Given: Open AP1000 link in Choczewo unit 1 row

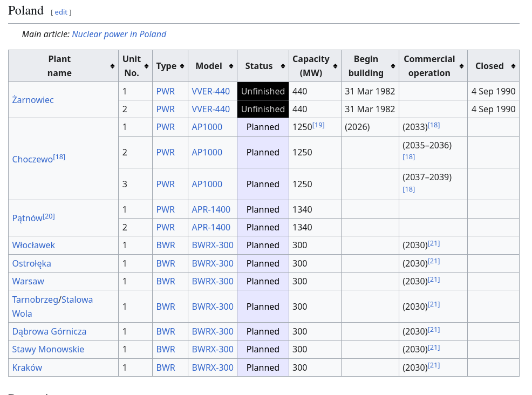Looking at the screenshot, I should 207,127.
